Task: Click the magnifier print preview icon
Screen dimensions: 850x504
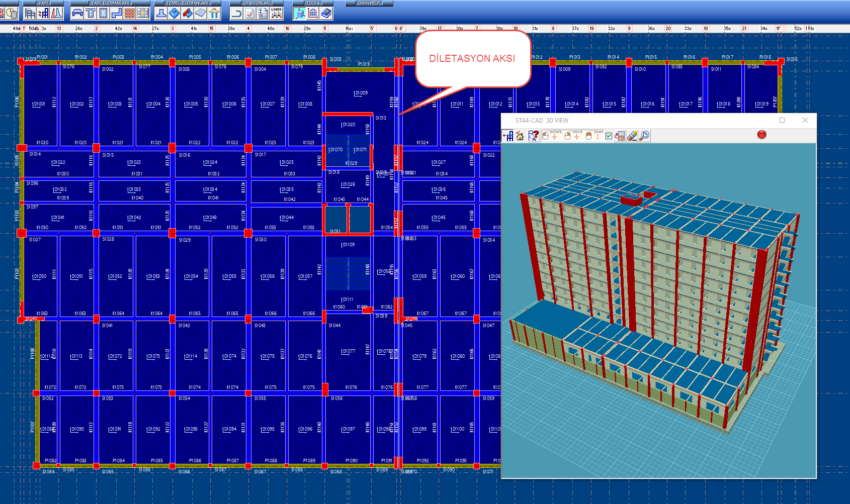Action: [x=644, y=136]
